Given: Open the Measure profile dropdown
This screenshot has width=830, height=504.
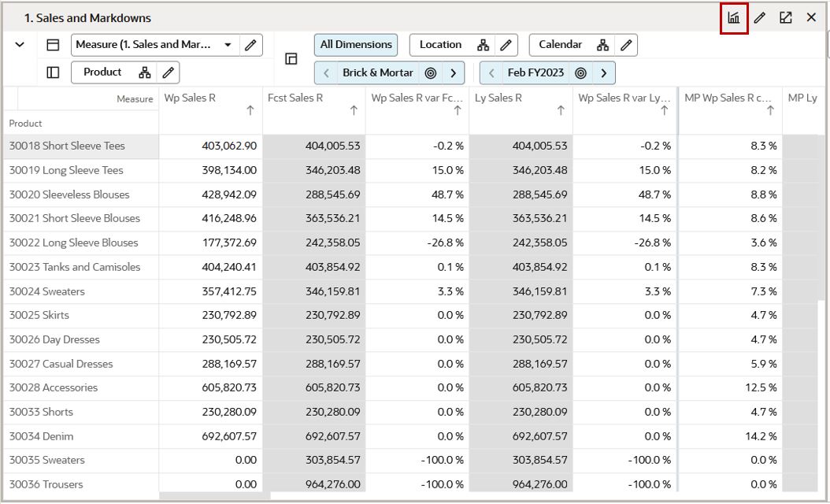Looking at the screenshot, I should click(x=228, y=45).
